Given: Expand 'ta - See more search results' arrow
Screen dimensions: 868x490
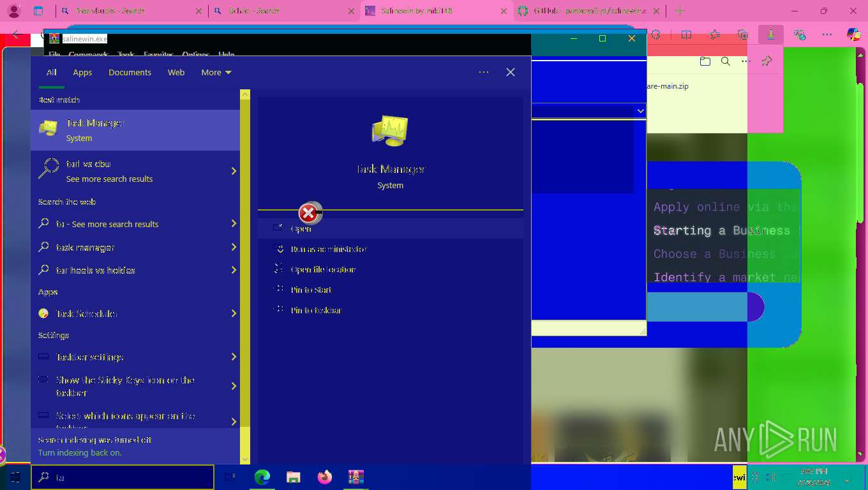Looking at the screenshot, I should coord(234,224).
